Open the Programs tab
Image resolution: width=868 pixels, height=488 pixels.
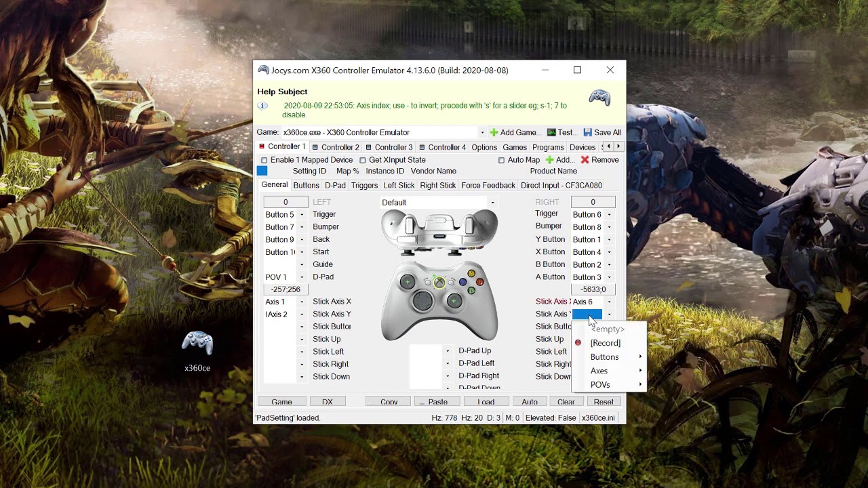tap(548, 147)
